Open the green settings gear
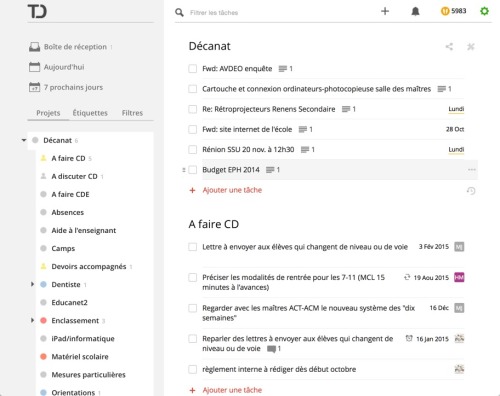 click(484, 11)
